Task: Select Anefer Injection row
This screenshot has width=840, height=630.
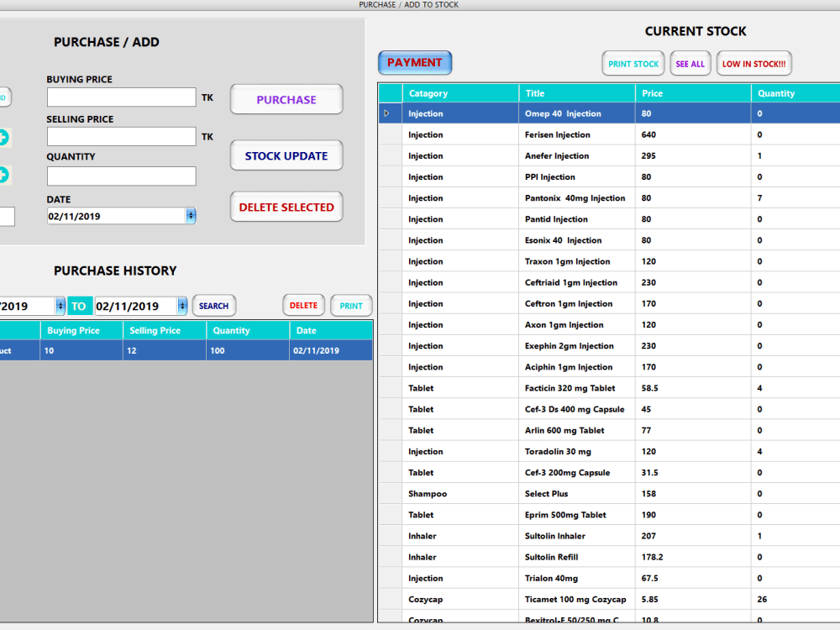Action: tap(610, 156)
